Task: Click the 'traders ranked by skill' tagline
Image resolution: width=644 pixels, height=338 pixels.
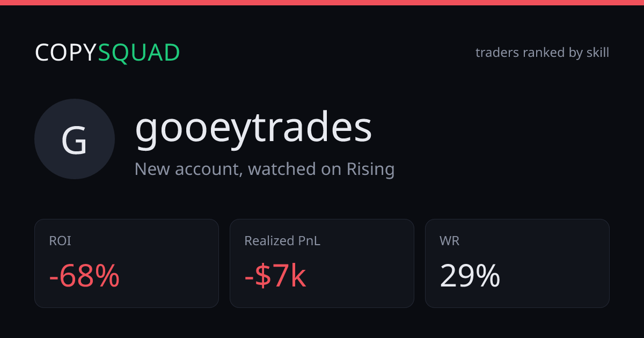Action: [x=542, y=53]
